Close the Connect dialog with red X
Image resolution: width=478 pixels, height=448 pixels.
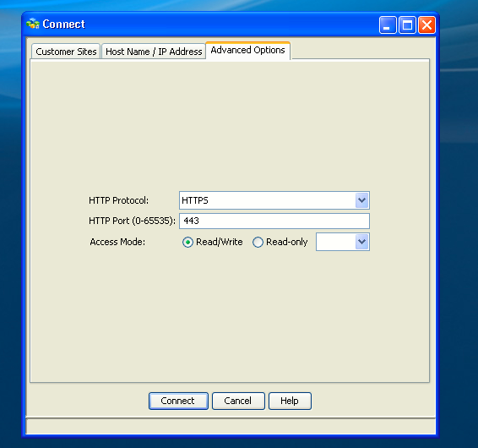(426, 25)
